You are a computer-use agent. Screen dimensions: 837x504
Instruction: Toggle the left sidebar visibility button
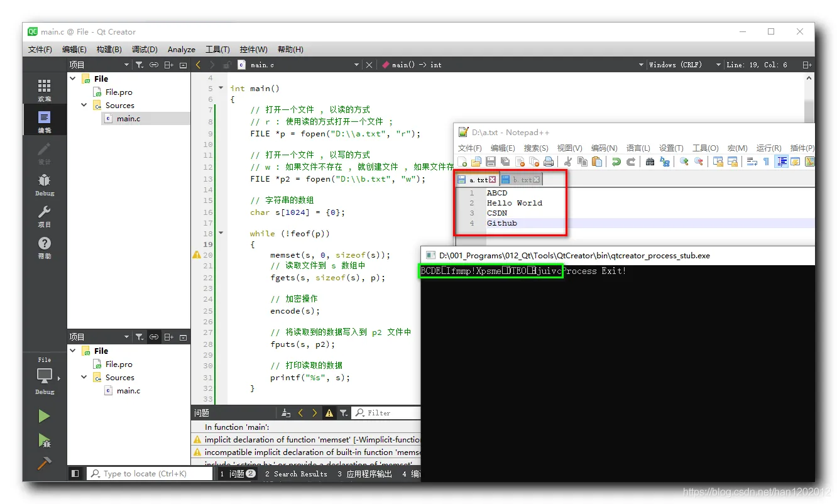coord(75,474)
